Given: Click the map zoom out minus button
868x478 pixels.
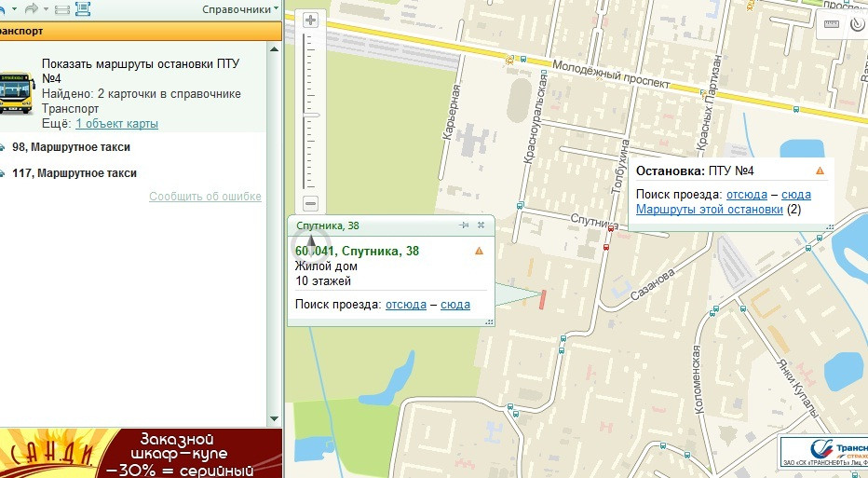Looking at the screenshot, I should (310, 203).
